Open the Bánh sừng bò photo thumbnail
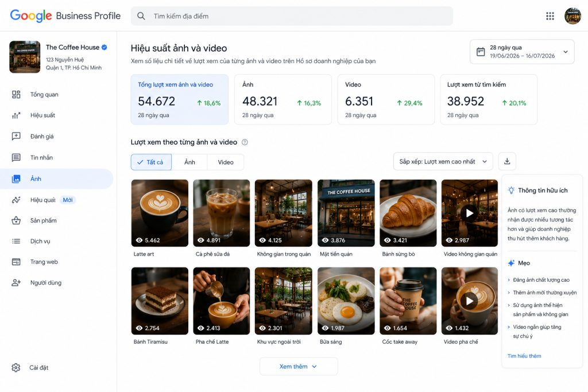This screenshot has height=392, width=588. pos(408,214)
